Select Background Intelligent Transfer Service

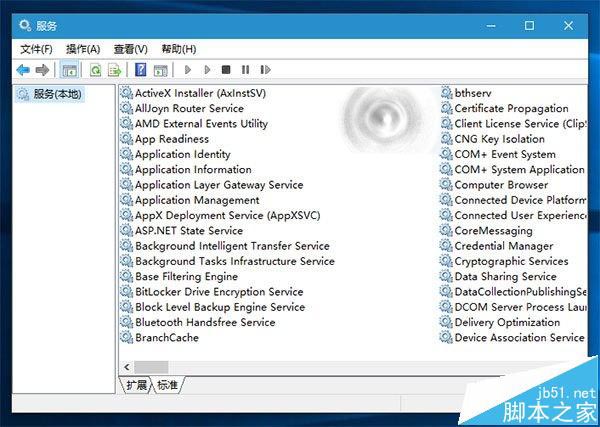click(x=232, y=246)
